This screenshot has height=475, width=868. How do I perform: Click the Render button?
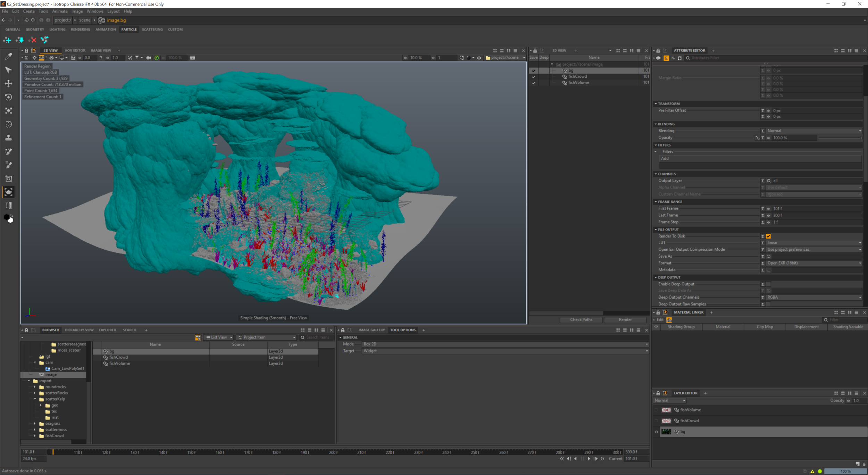625,320
